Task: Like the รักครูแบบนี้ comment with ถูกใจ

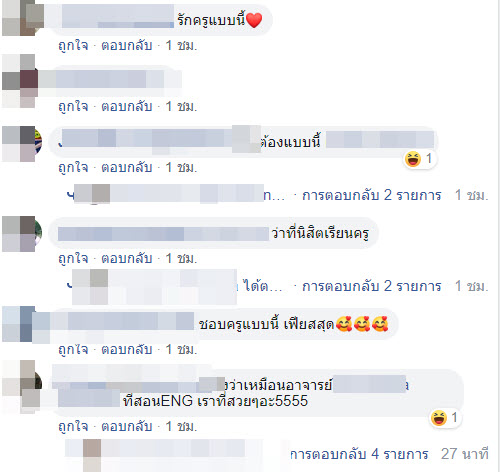Action: point(73,46)
